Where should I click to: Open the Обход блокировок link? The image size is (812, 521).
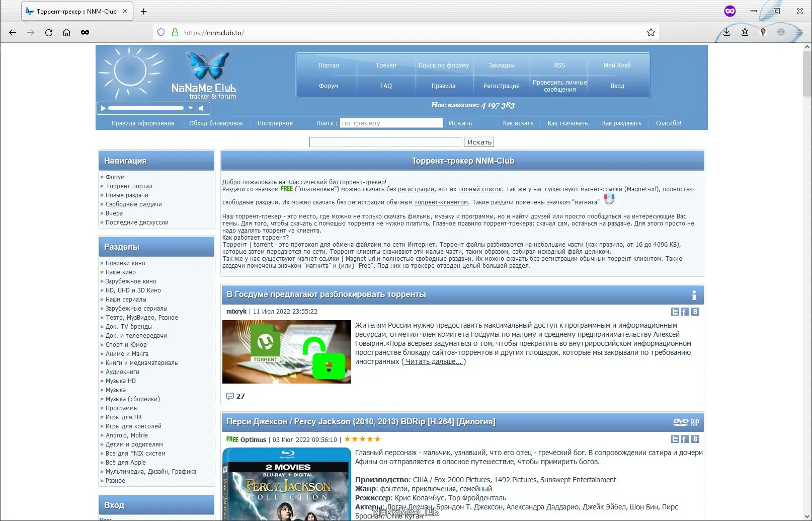[x=216, y=123]
